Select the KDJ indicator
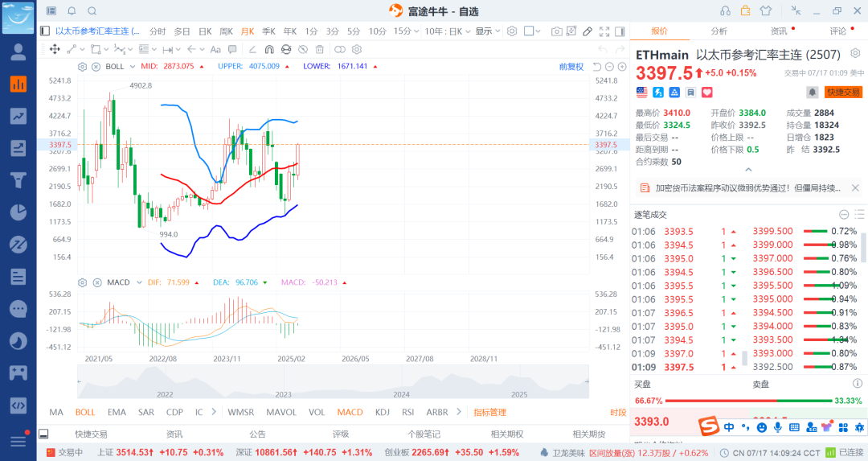 pos(383,412)
